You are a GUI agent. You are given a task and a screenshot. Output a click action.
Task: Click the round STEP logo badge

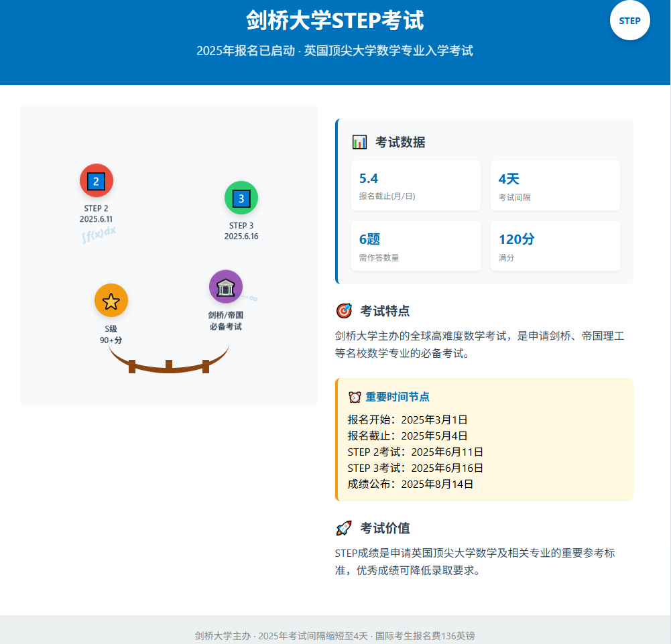629,20
